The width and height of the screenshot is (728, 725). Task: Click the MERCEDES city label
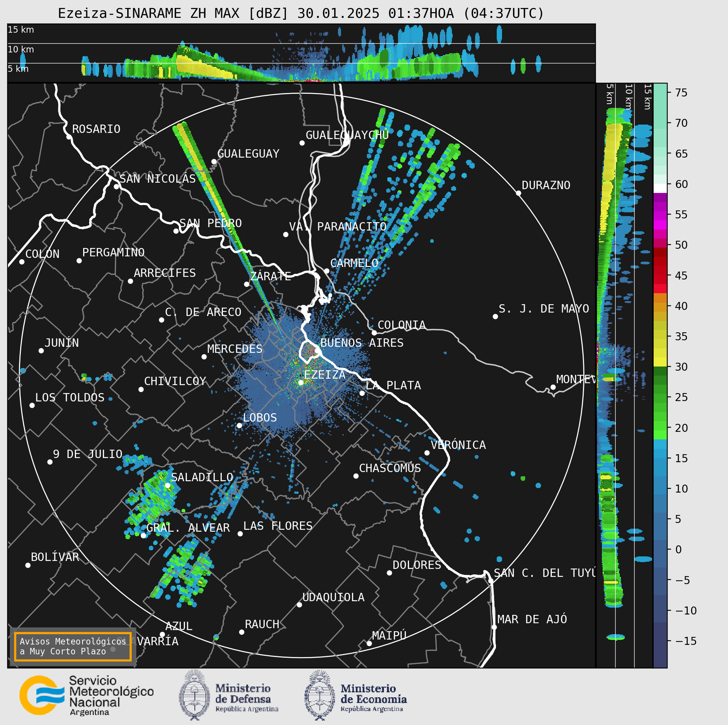click(x=235, y=349)
